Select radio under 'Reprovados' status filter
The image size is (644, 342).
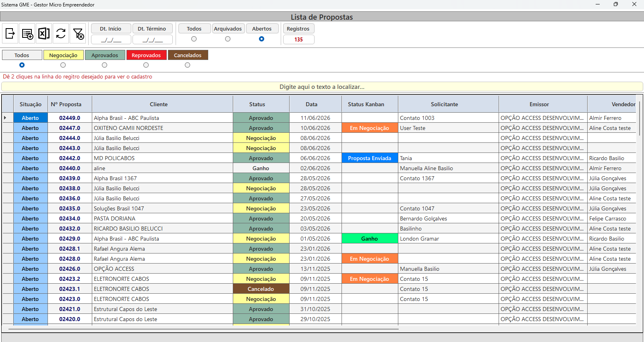tap(146, 65)
